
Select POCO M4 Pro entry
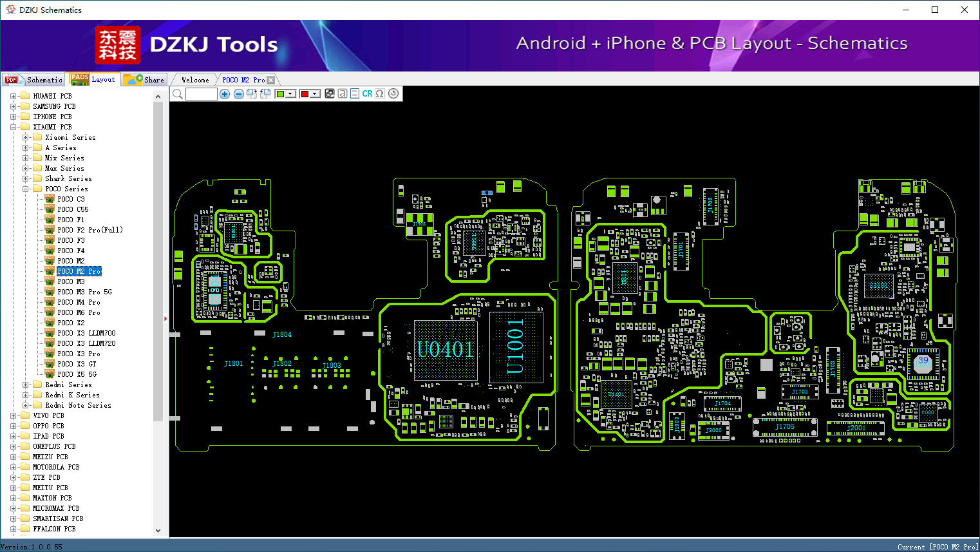click(x=79, y=302)
